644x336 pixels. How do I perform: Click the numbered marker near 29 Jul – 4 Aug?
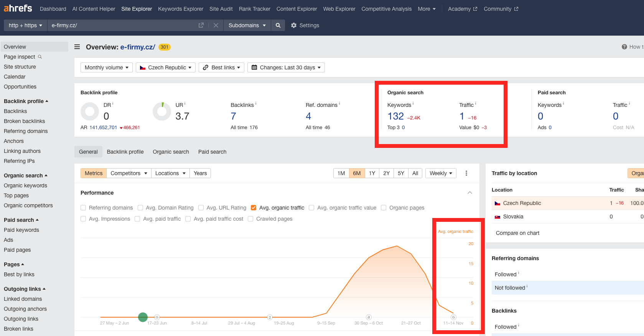pyautogui.click(x=270, y=317)
